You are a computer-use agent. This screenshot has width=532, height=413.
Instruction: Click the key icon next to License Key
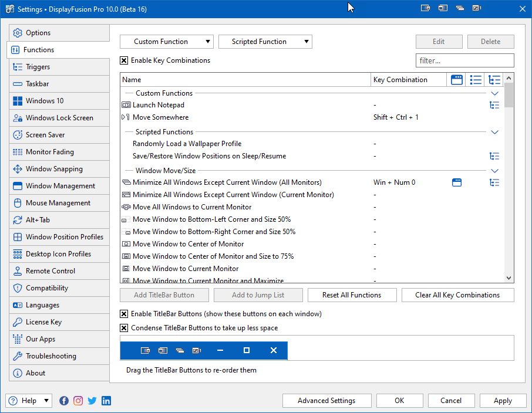pyautogui.click(x=17, y=322)
